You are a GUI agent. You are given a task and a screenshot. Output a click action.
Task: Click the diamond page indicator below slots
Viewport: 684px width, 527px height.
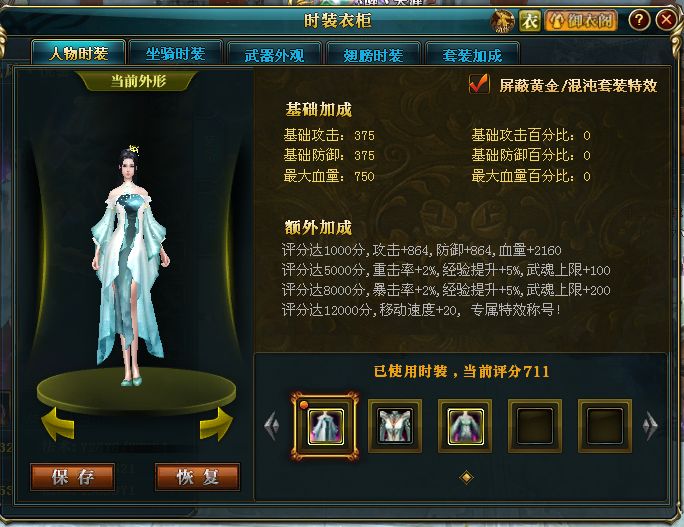(466, 477)
